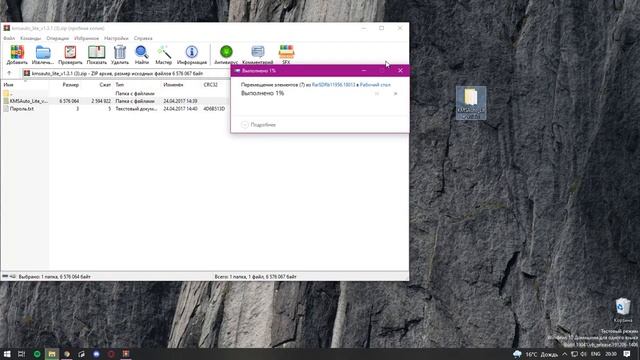The height and width of the screenshot is (360, 640).
Task: Open the Мастер (Wizard) wand icon
Action: coord(163,55)
